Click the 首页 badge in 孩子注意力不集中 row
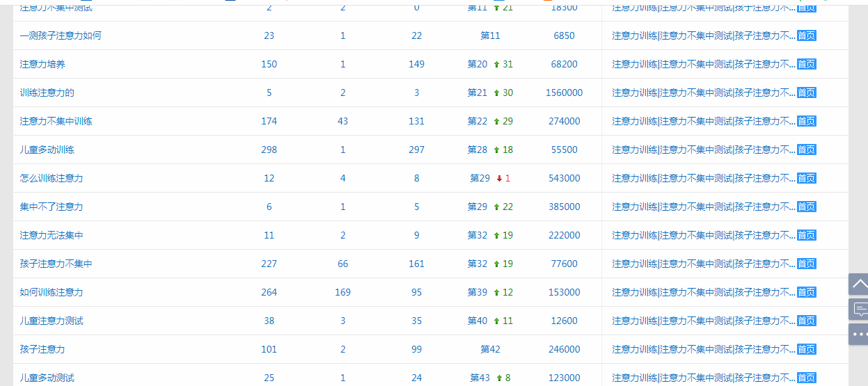Viewport: 868px width, 386px height. pyautogui.click(x=806, y=264)
